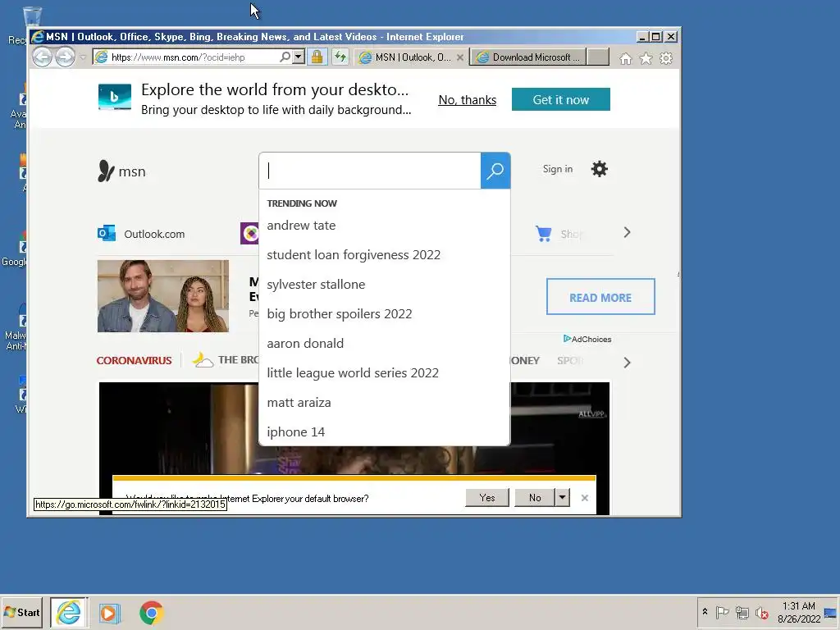840x630 pixels.
Task: Click the muted volume tray icon
Action: tap(761, 612)
